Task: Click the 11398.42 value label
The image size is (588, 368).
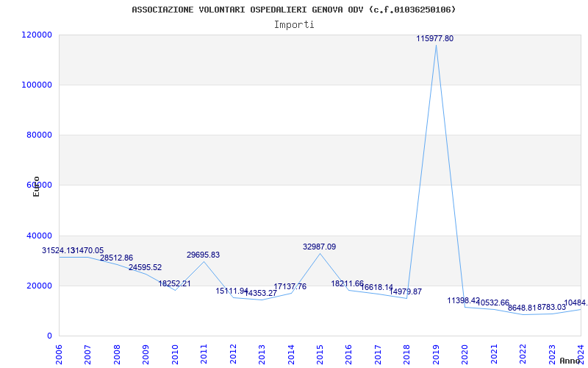Action: point(464,301)
